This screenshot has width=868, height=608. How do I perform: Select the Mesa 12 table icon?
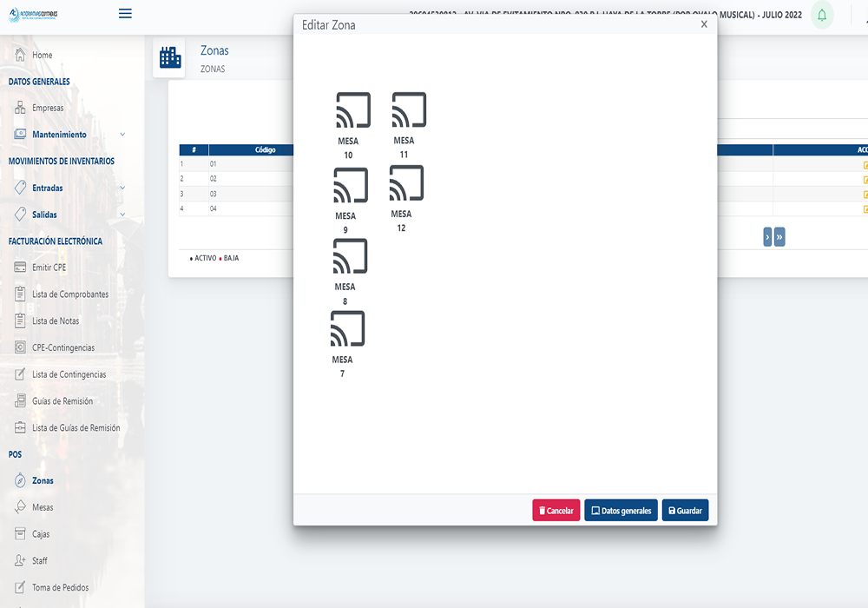[405, 183]
